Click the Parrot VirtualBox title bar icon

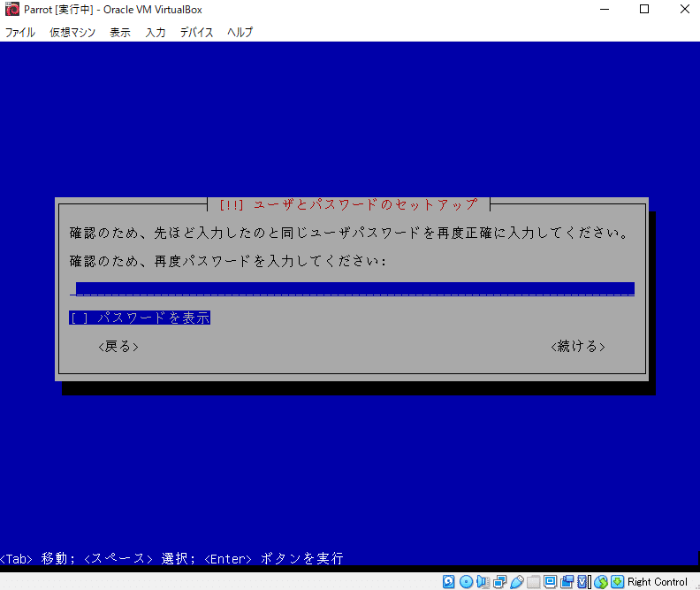click(x=12, y=9)
